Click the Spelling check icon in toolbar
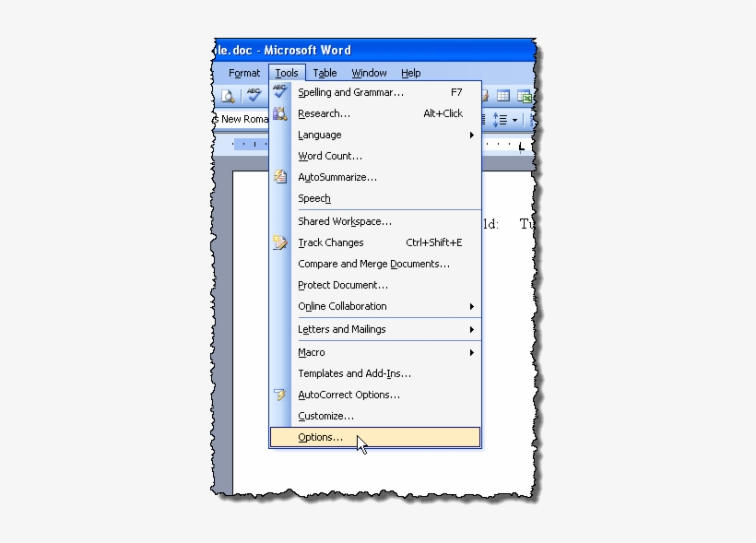The height and width of the screenshot is (543, 756). click(x=253, y=96)
